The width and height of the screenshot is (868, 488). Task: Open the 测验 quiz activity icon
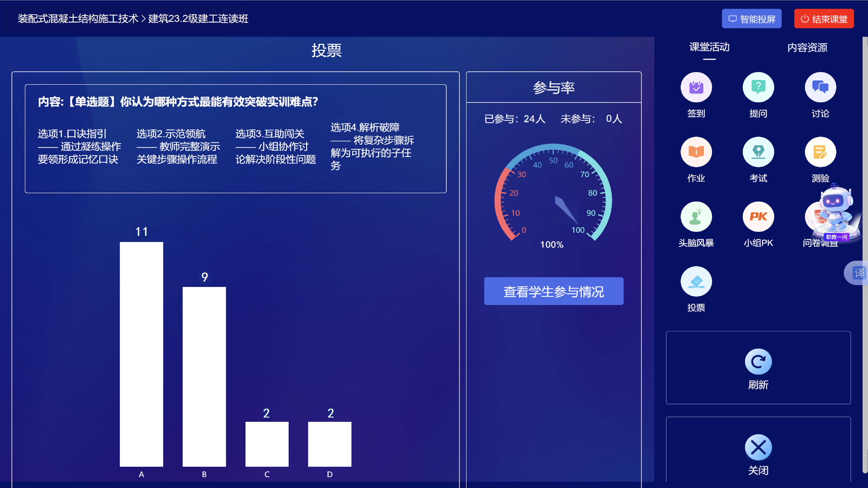coord(820,152)
